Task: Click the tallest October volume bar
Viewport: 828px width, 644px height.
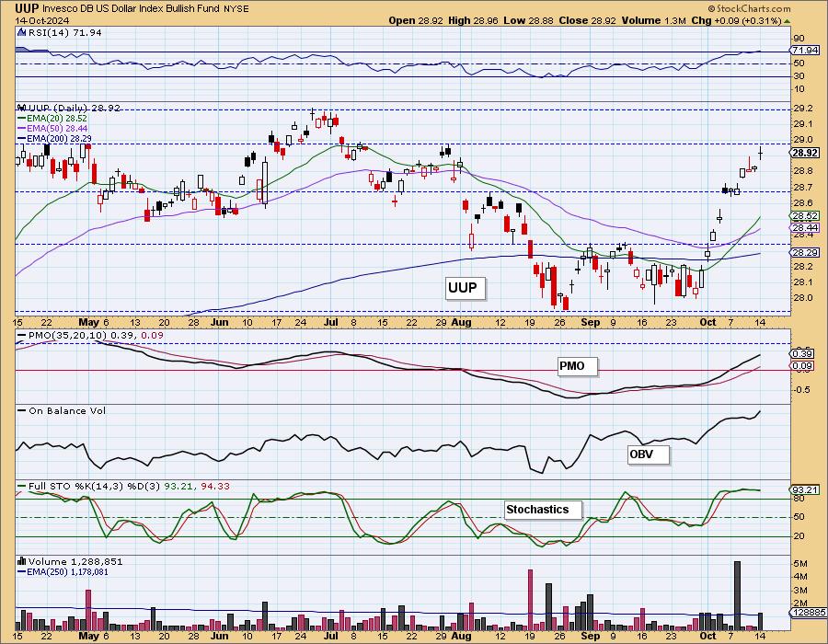Action: tap(737, 595)
